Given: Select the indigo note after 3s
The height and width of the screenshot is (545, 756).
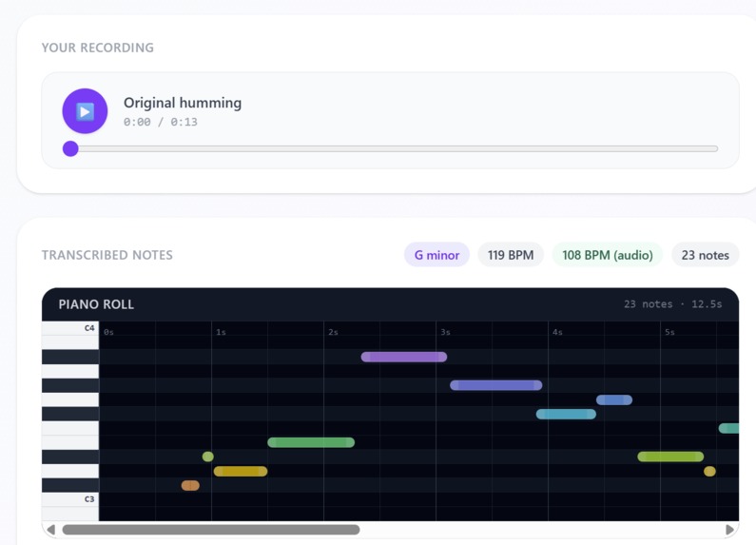Looking at the screenshot, I should point(496,385).
